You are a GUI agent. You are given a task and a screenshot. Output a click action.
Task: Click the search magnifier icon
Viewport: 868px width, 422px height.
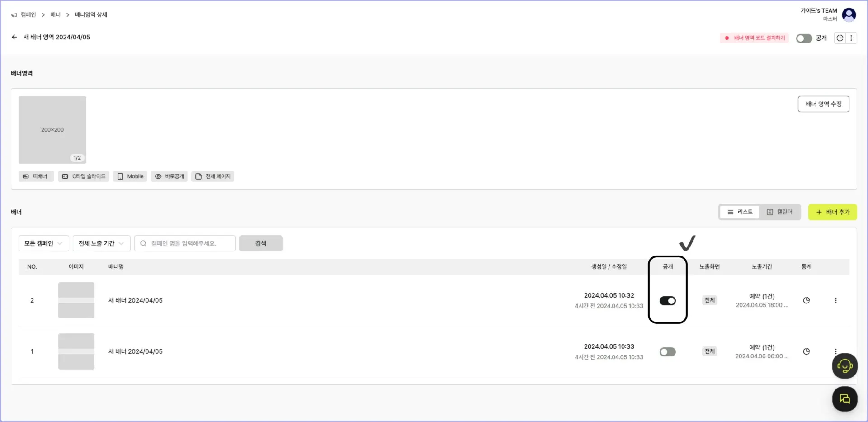coord(143,243)
